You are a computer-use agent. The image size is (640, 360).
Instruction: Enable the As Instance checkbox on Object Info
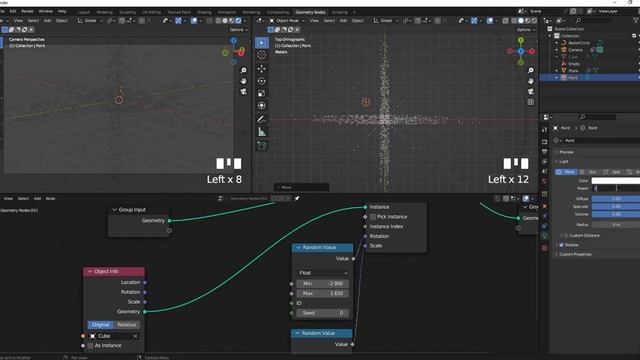(91, 346)
